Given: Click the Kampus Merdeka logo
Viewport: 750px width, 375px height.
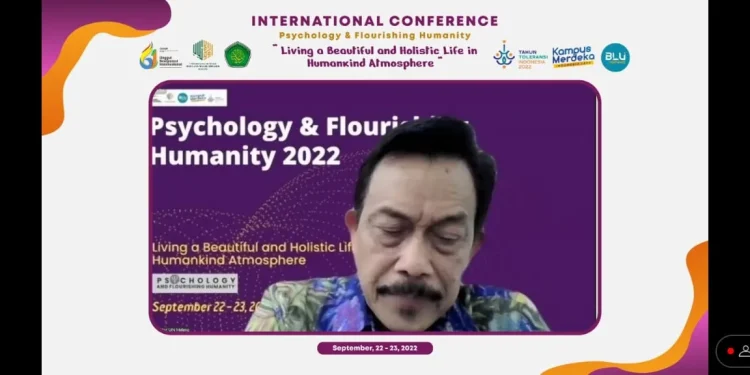Looking at the screenshot, I should (x=573, y=57).
